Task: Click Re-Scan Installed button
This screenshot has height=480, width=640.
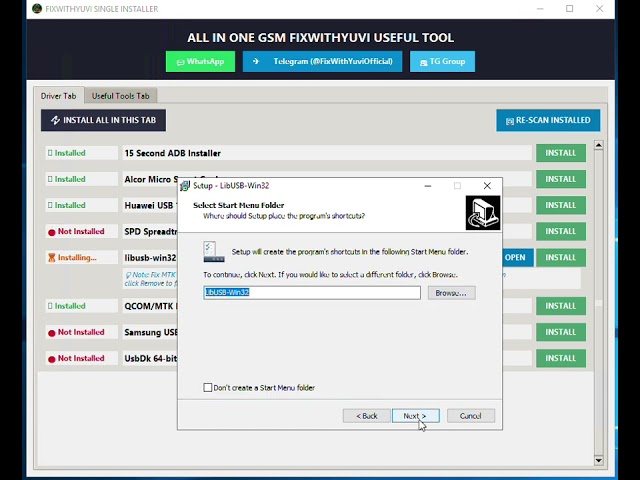Action: pyautogui.click(x=548, y=120)
